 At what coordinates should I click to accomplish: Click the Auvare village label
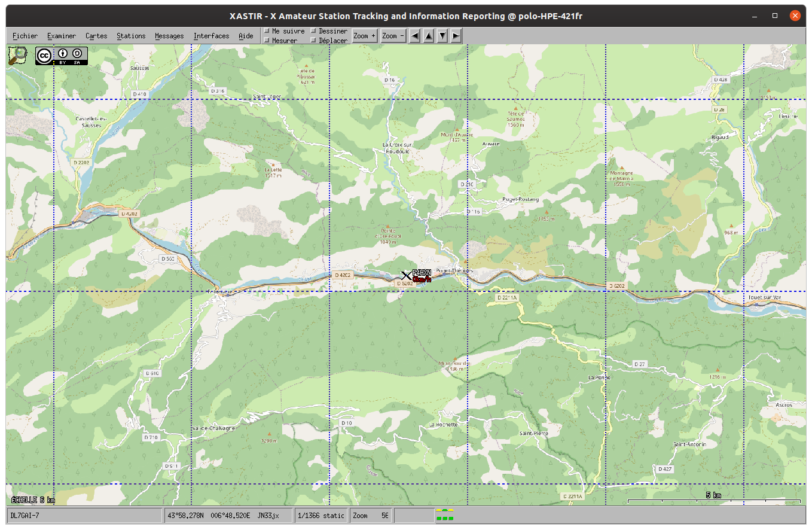(x=490, y=144)
